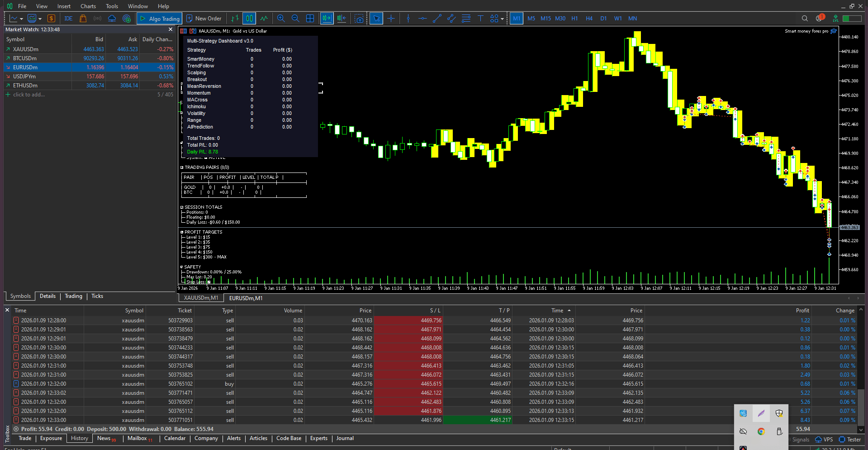Toggle Algo Trading on or off
This screenshot has height=450, width=868.
coord(160,19)
